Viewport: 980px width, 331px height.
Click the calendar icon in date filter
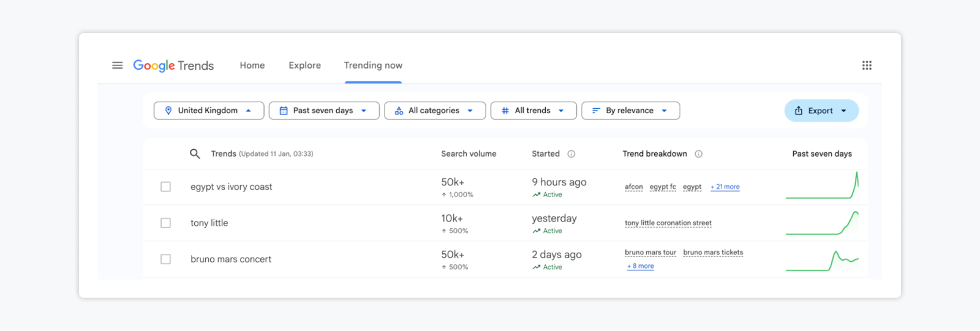click(x=284, y=111)
